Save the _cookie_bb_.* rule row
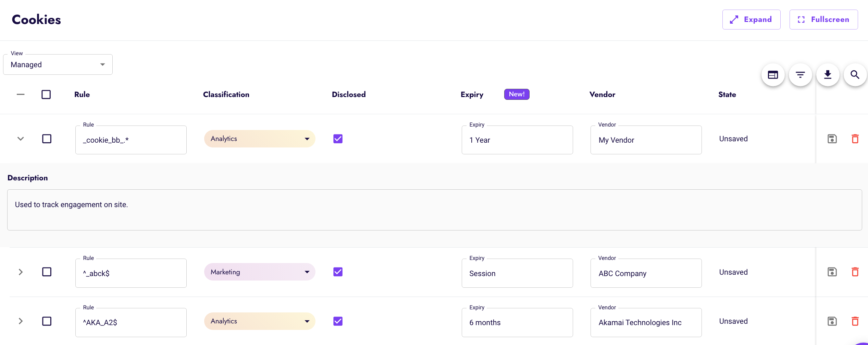The height and width of the screenshot is (345, 868). tap(832, 139)
